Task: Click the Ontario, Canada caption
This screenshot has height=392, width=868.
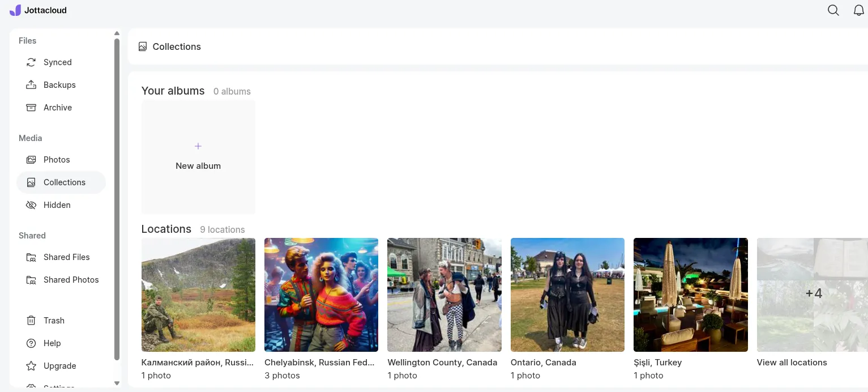Action: point(544,363)
